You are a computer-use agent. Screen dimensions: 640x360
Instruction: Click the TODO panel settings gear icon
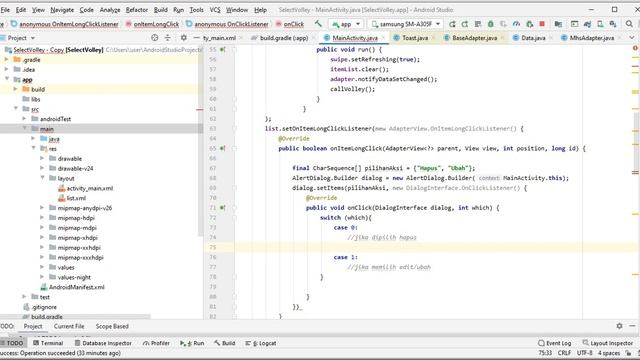click(619, 326)
